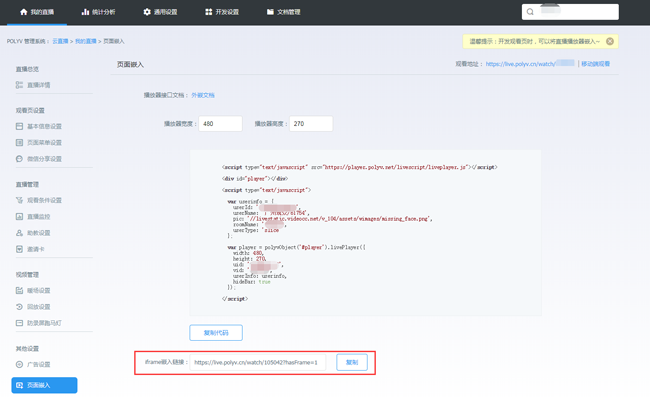
Task: Switch to the 统计分析 tab
Action: coord(98,12)
